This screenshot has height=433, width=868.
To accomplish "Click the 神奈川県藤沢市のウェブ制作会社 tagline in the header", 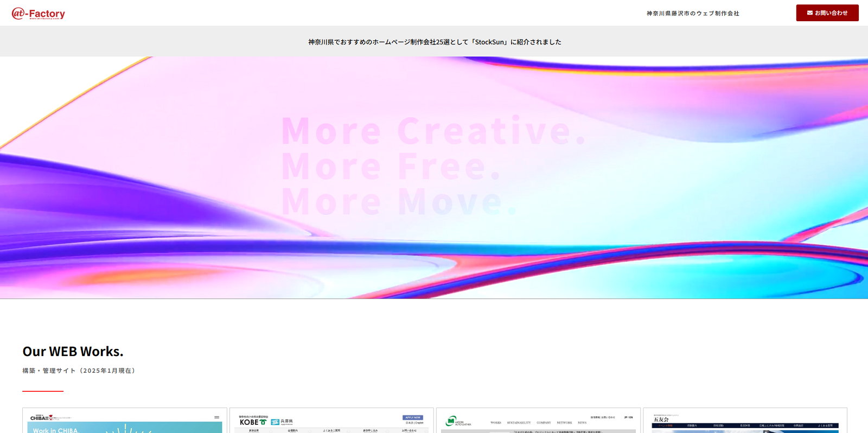I will pos(692,14).
